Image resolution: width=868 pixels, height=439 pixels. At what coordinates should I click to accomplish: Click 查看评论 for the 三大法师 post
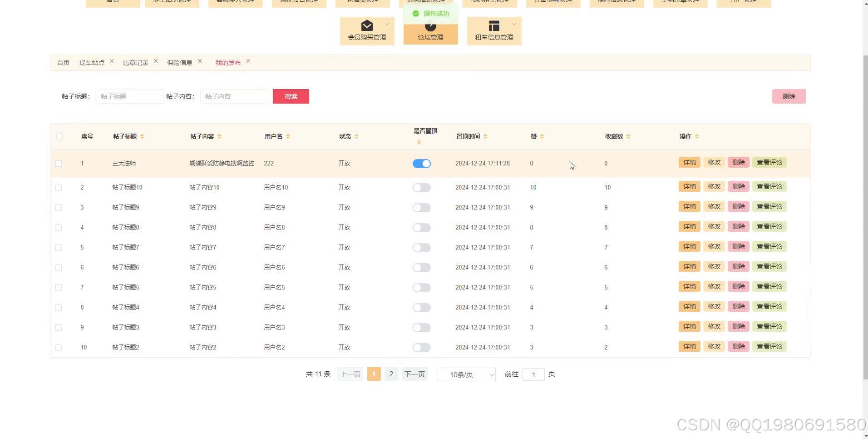[x=769, y=162]
